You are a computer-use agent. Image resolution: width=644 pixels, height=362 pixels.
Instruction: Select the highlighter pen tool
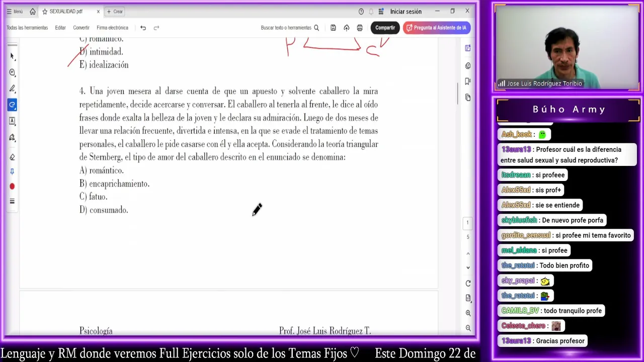[12, 88]
